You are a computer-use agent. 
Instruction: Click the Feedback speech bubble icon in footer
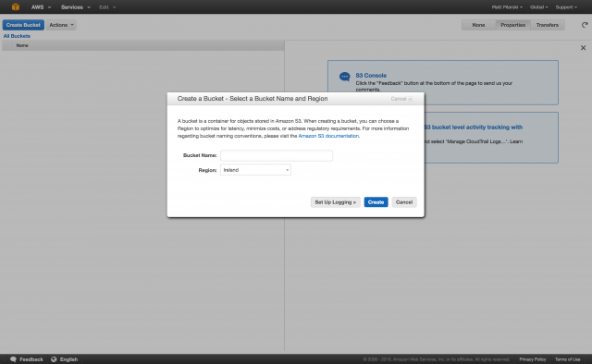(13, 359)
